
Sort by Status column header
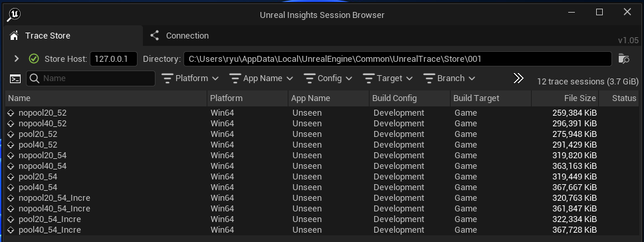(x=619, y=98)
